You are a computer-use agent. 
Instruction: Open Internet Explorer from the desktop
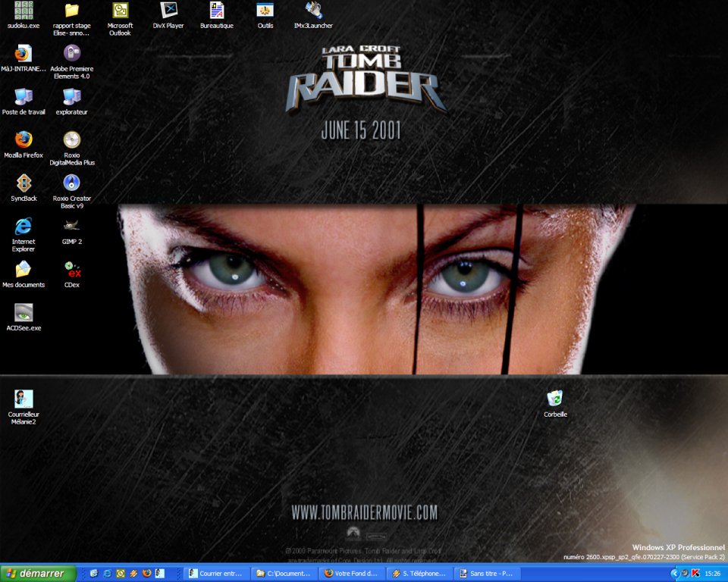[24, 234]
